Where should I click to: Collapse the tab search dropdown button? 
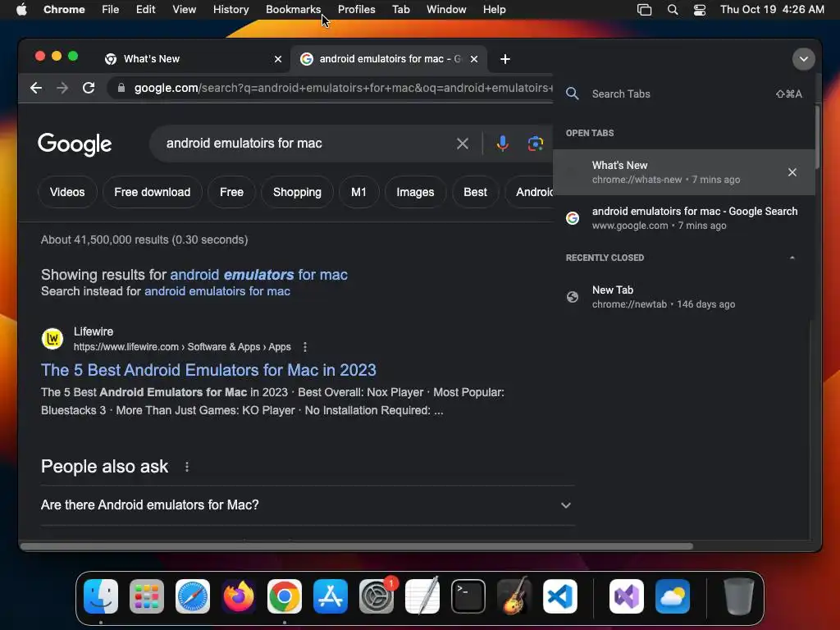coord(804,59)
